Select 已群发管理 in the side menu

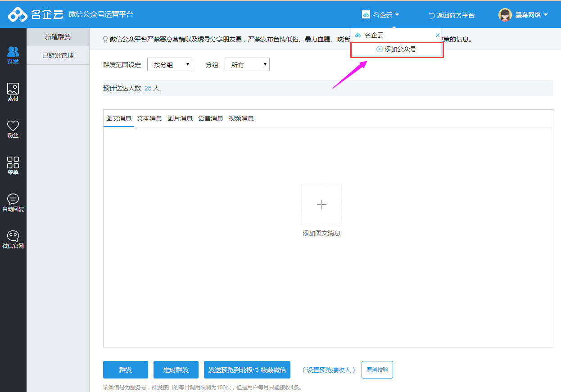tap(58, 55)
